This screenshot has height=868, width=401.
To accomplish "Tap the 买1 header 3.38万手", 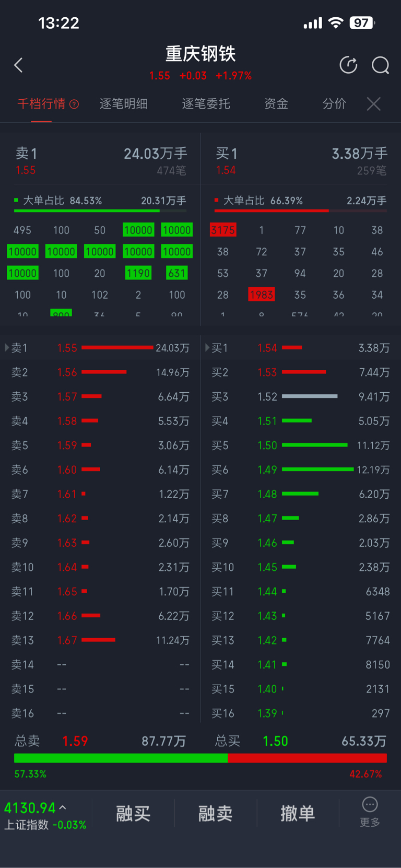I will tap(360, 154).
